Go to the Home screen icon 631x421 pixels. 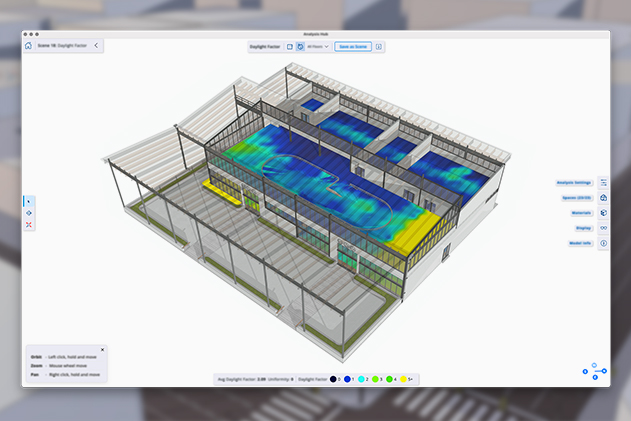(28, 45)
